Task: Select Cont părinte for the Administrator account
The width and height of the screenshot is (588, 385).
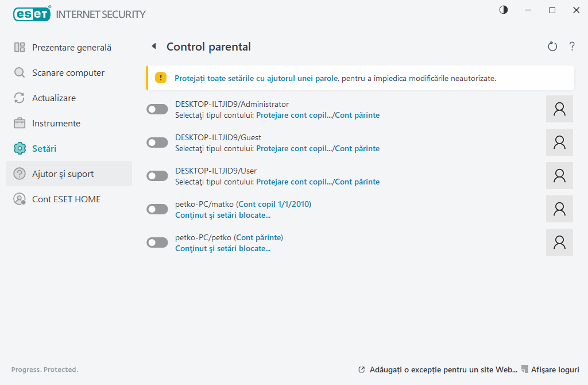Action: pos(357,115)
